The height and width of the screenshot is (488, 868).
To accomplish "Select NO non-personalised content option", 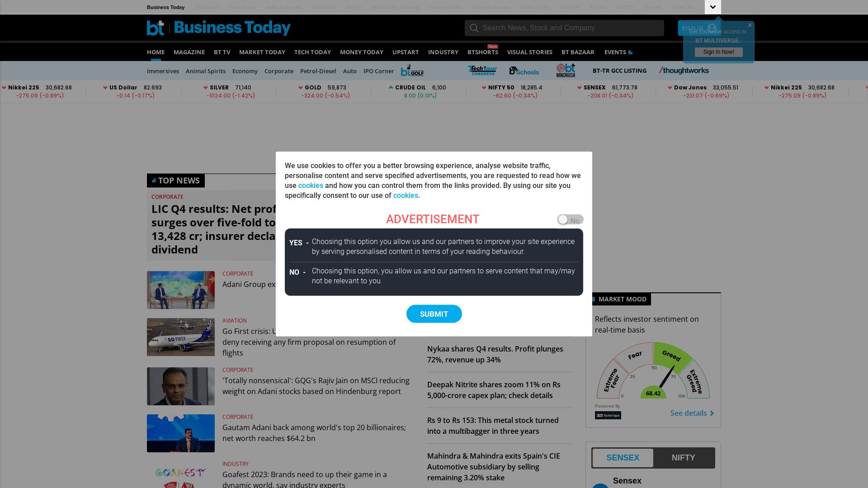I will tap(295, 272).
